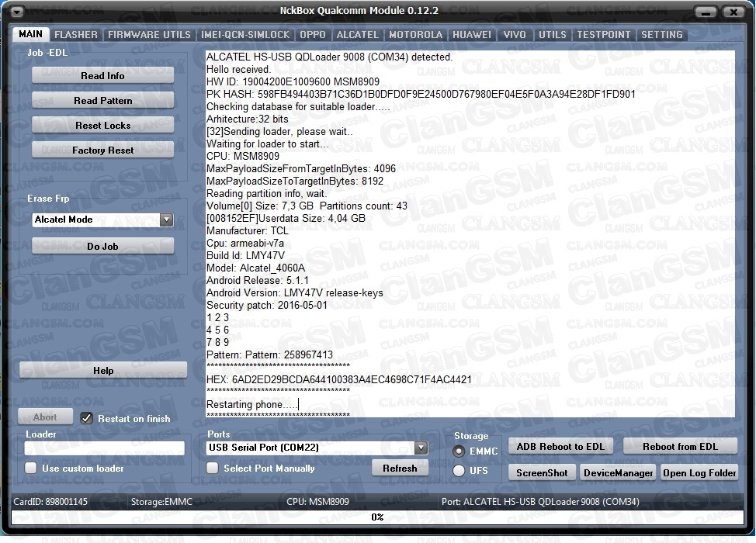Click the 'Hello received.' log line
Image resolution: width=756 pixels, height=543 pixels.
point(238,69)
